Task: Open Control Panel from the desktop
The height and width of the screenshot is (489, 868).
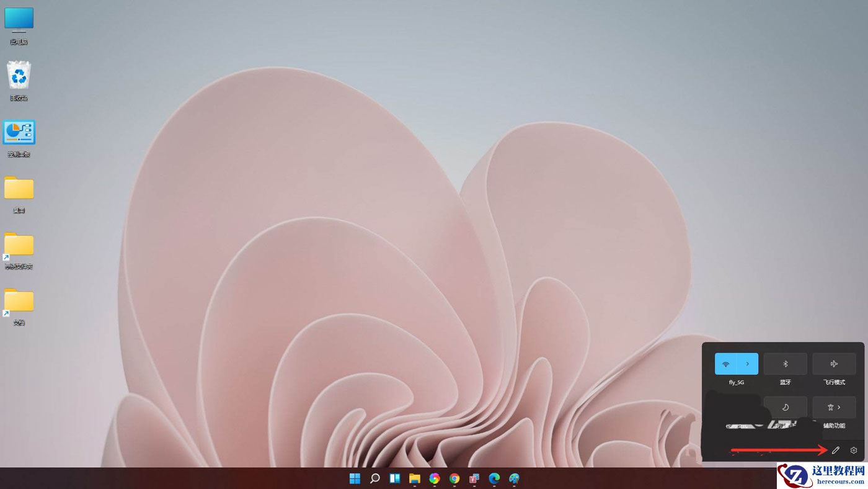Action: (18, 132)
